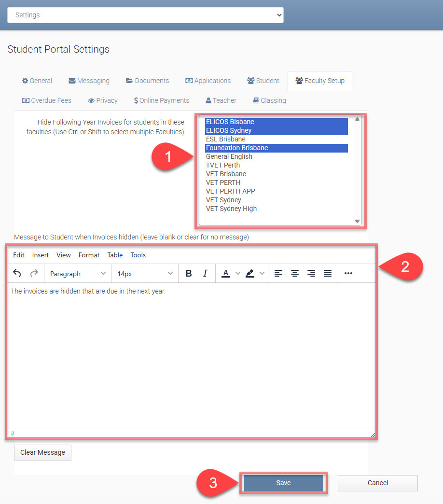Image resolution: width=443 pixels, height=504 pixels.
Task: Justify text in the editor toolbar
Action: coord(328,273)
